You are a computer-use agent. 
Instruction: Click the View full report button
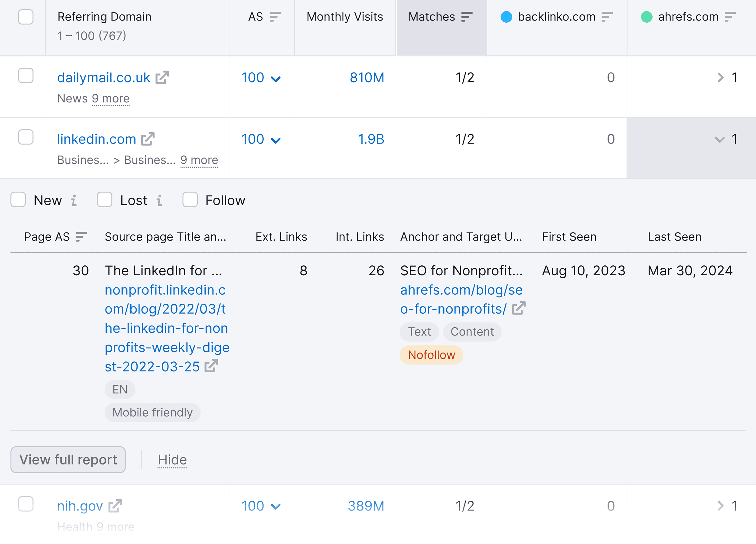68,459
